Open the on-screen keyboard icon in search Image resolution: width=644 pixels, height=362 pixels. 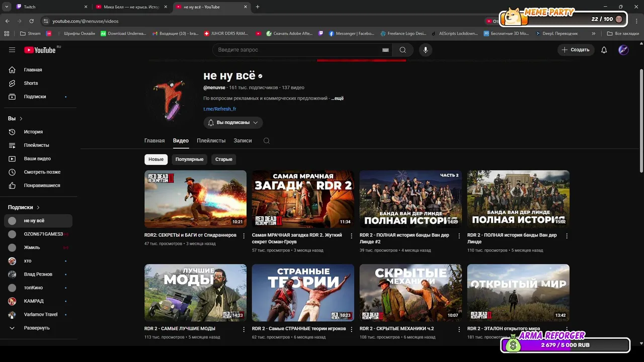pos(385,50)
